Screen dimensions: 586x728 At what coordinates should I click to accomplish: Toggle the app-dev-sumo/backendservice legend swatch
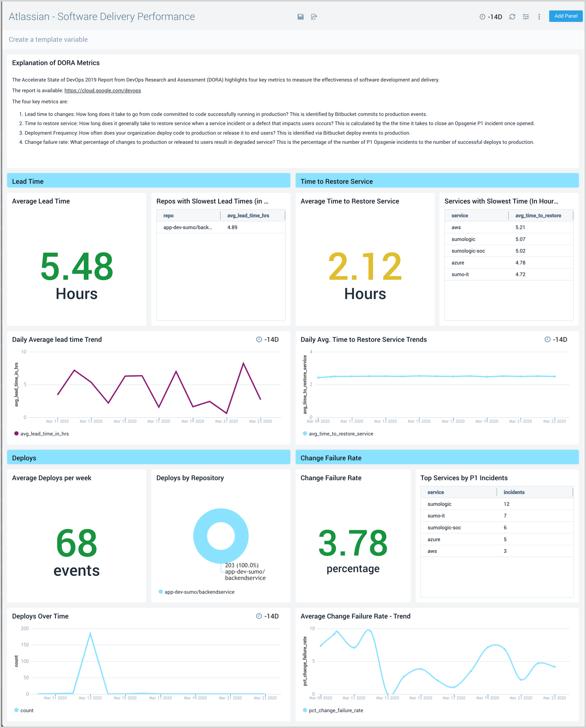click(161, 592)
